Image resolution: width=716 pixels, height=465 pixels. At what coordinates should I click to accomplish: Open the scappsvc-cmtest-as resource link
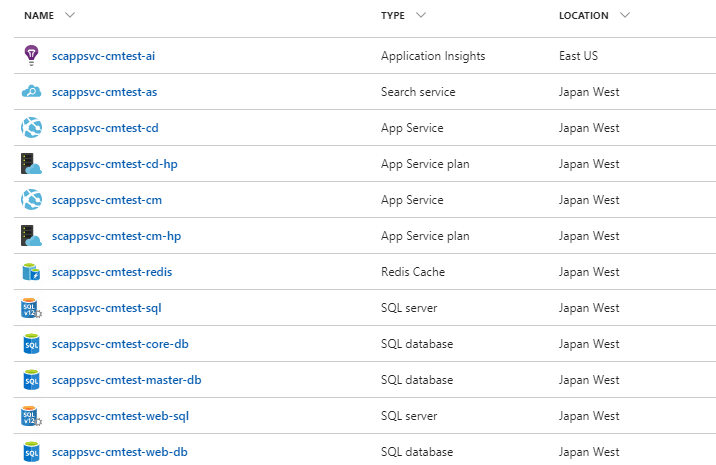pos(104,92)
